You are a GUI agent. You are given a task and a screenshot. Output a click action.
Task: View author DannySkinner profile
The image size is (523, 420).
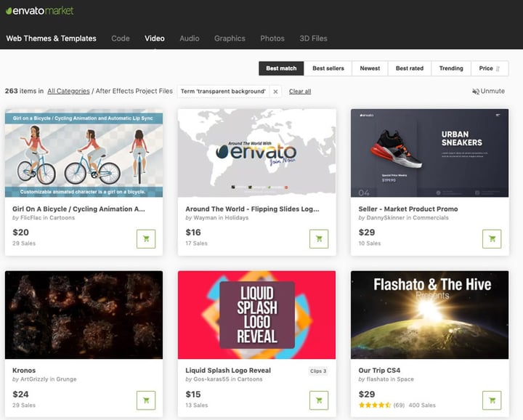[386, 218]
